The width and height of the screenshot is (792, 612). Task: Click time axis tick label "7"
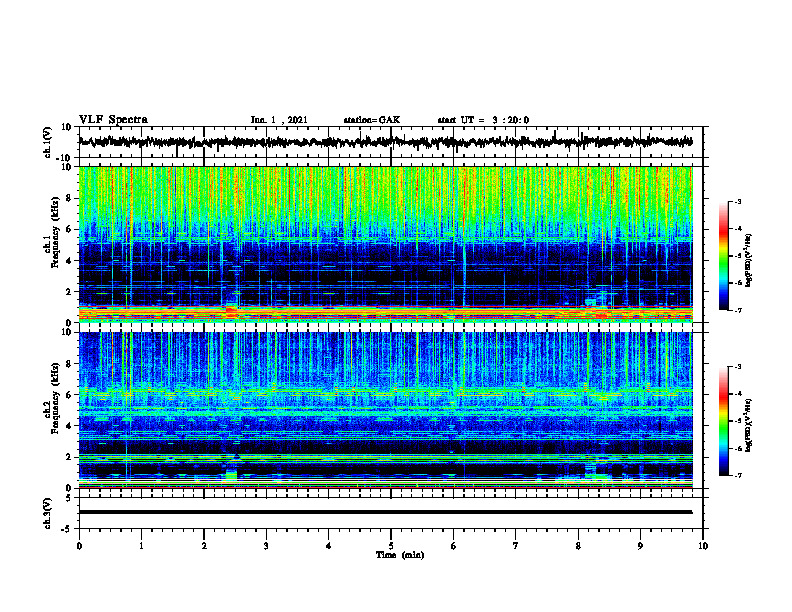pos(516,546)
